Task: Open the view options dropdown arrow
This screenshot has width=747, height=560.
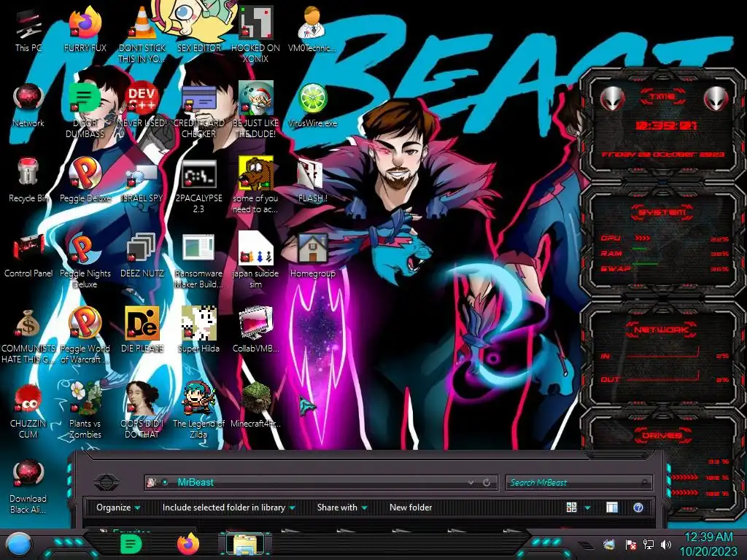Action: tap(587, 507)
